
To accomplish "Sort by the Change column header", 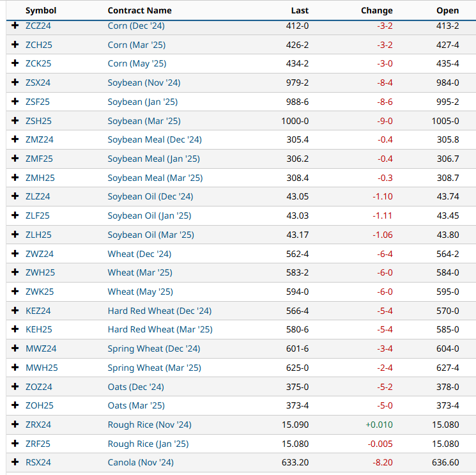I will coord(377,11).
